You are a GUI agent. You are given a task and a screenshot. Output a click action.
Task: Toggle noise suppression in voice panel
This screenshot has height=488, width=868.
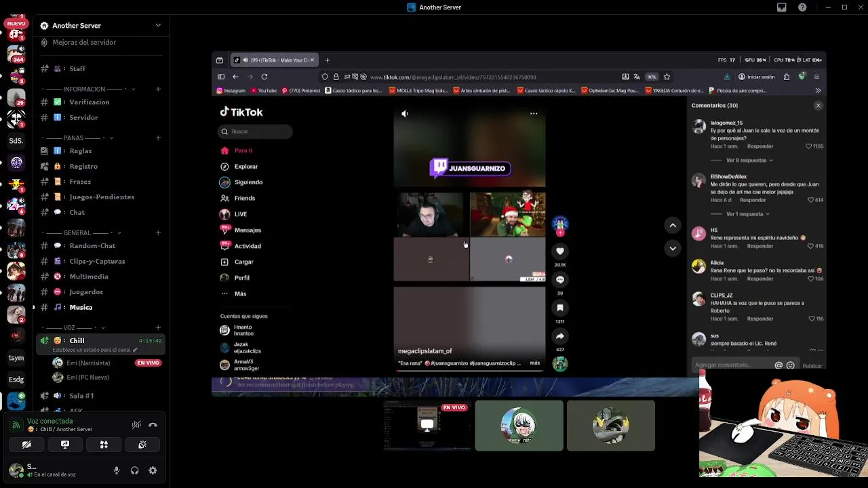pos(136,425)
